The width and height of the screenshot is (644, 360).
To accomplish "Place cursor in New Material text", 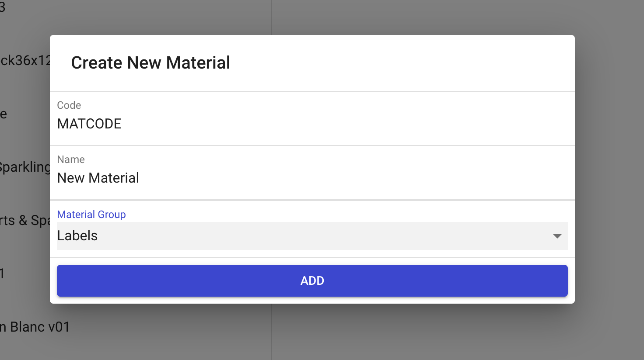I will (98, 178).
